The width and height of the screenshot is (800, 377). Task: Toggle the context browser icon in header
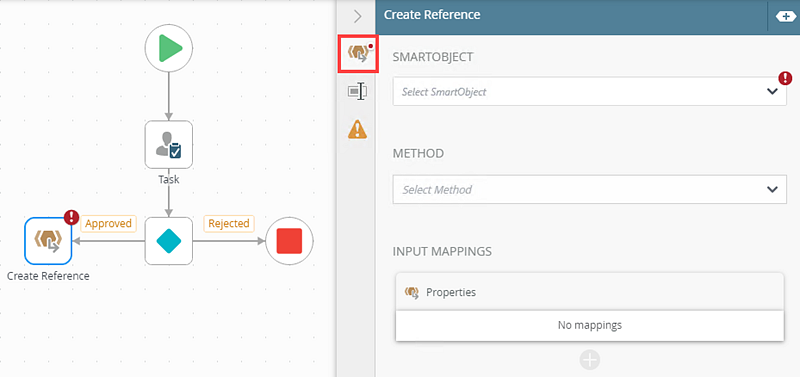click(x=786, y=16)
